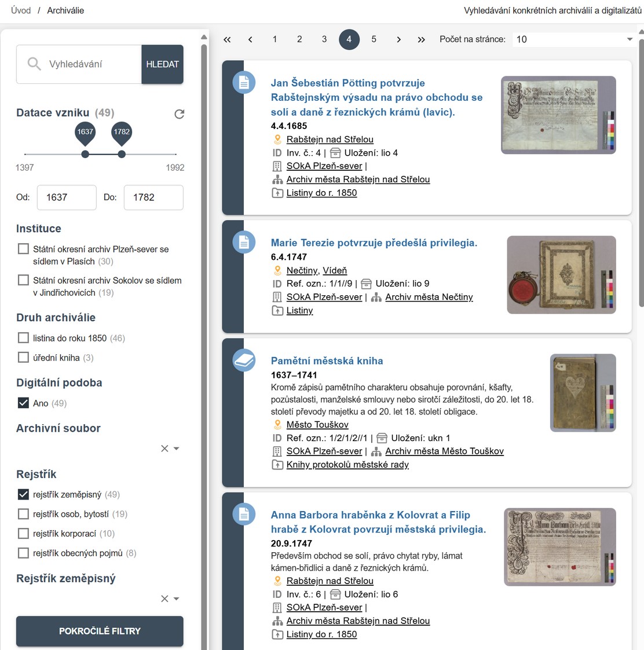The width and height of the screenshot is (644, 650).
Task: Enable the rejstřík osob, bytostí checkbox
Action: (23, 514)
